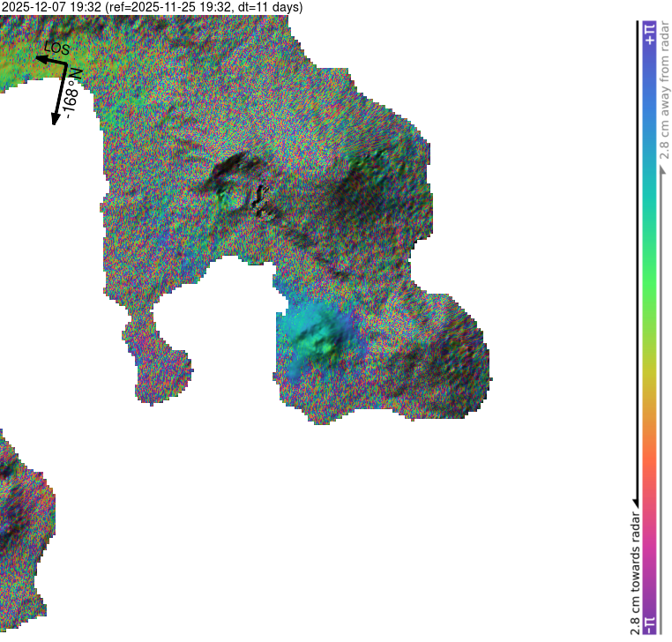Screen dimensions: 672x642
Task: Click the blue-green coherent patch in the interferogram
Action: (317, 338)
